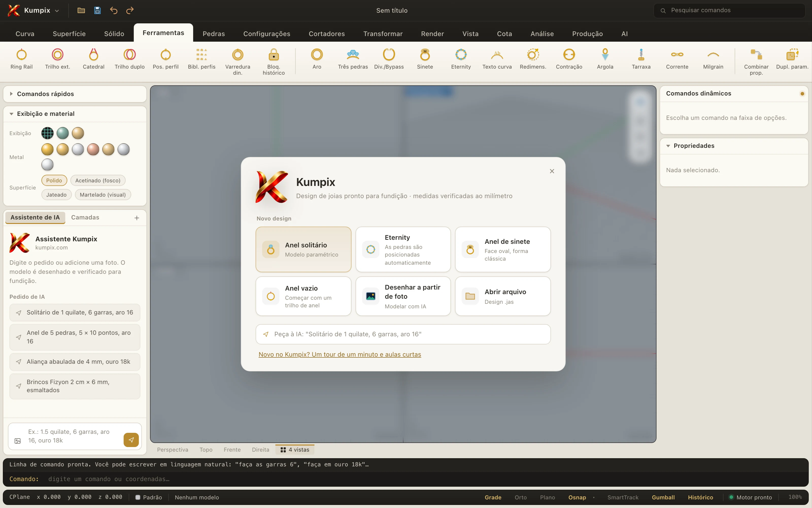Image resolution: width=812 pixels, height=508 pixels.
Task: Send the AI assistant request
Action: pyautogui.click(x=131, y=440)
